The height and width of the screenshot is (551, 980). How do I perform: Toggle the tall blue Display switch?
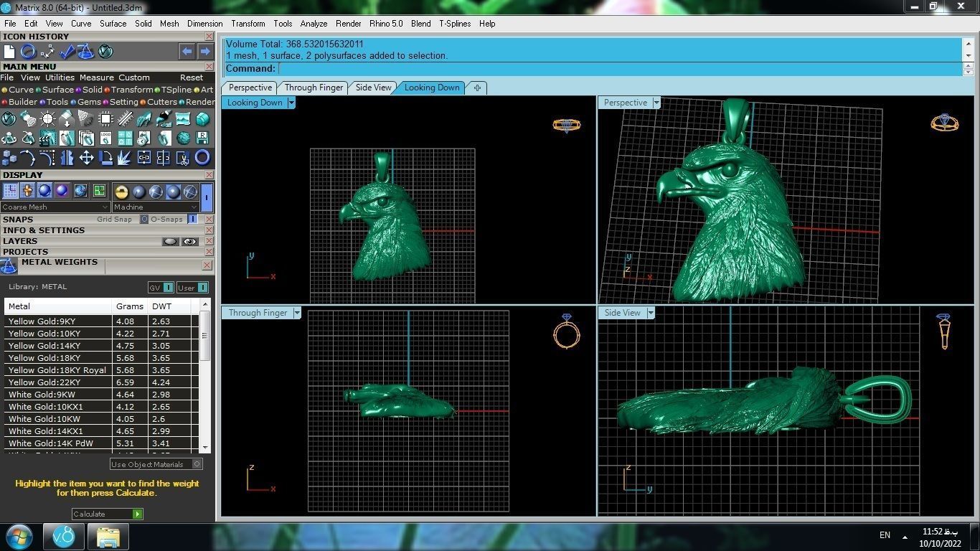207,196
